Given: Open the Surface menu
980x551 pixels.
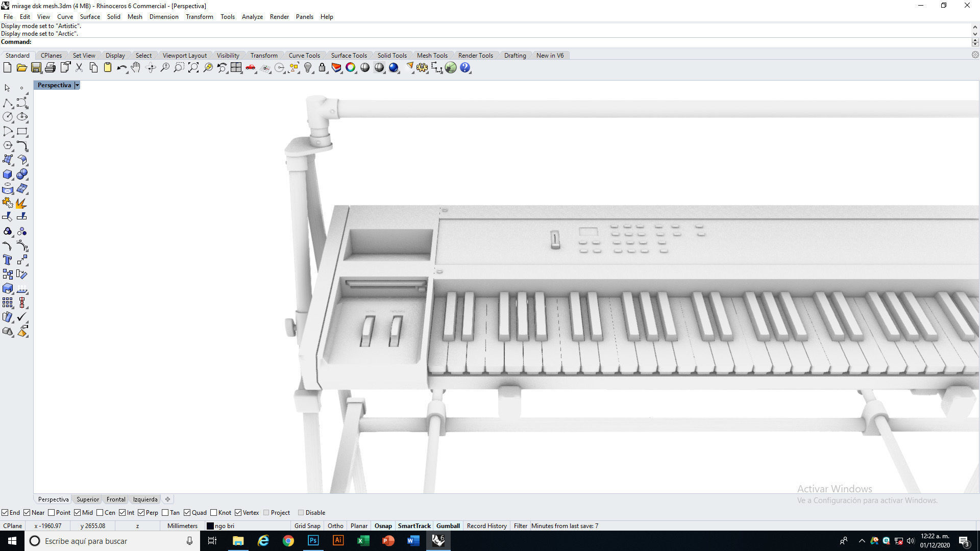Looking at the screenshot, I should click(x=90, y=17).
